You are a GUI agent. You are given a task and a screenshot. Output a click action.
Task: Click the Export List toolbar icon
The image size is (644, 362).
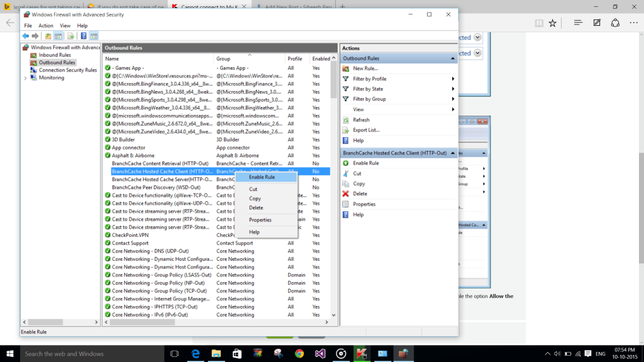[x=70, y=36]
